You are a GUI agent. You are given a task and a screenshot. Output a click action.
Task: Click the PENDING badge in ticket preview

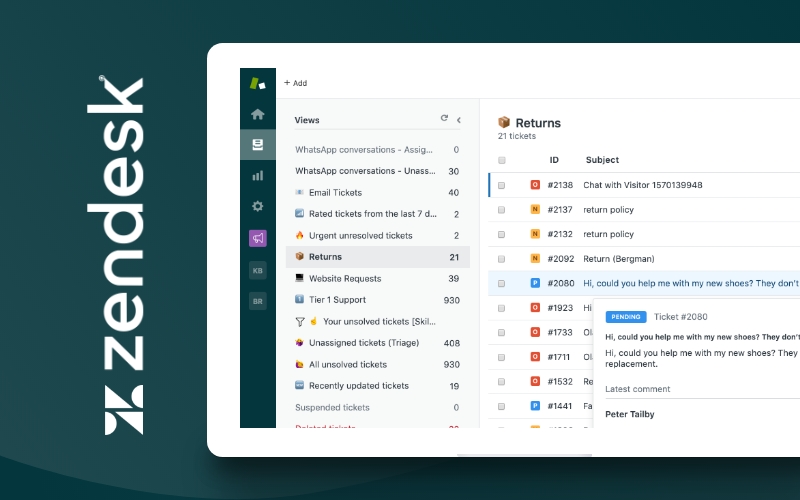626,317
